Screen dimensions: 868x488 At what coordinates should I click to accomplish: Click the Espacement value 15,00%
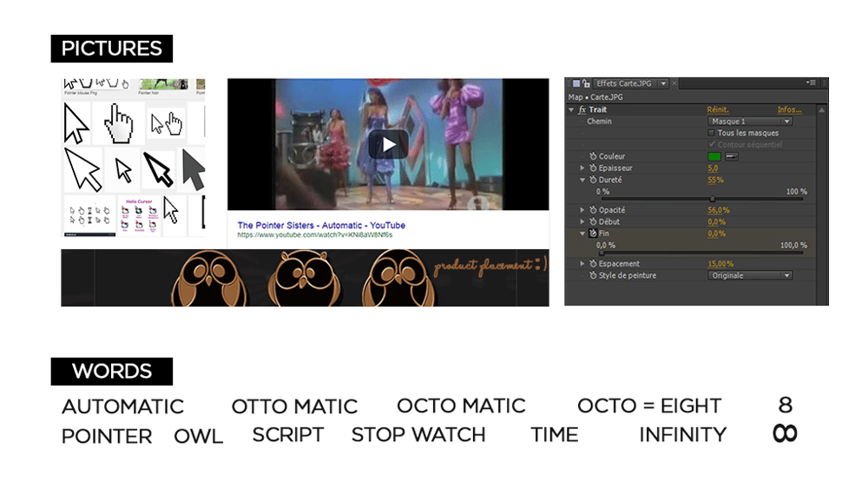pyautogui.click(x=720, y=264)
